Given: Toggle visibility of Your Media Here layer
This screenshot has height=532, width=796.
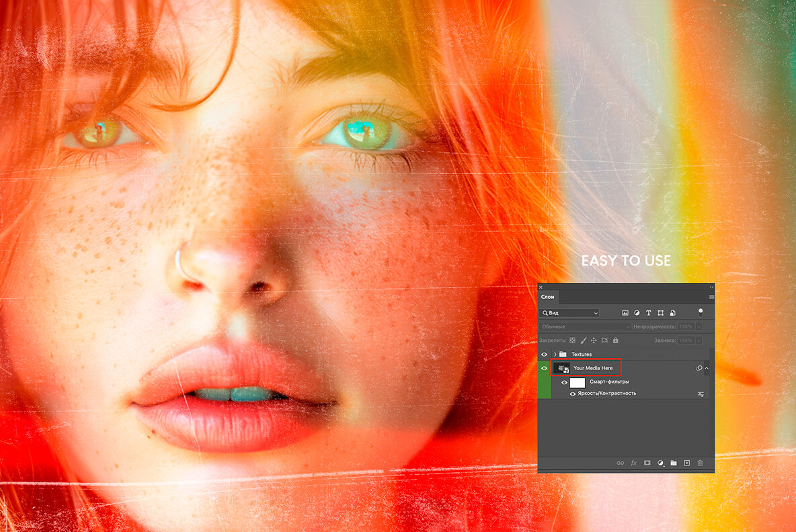Looking at the screenshot, I should 545,368.
